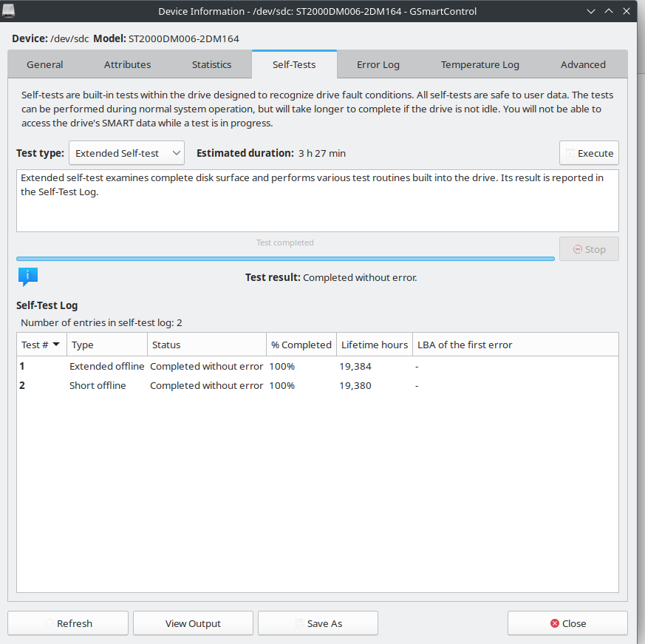This screenshot has width=645, height=644.
Task: Click the Stop button
Action: [589, 249]
